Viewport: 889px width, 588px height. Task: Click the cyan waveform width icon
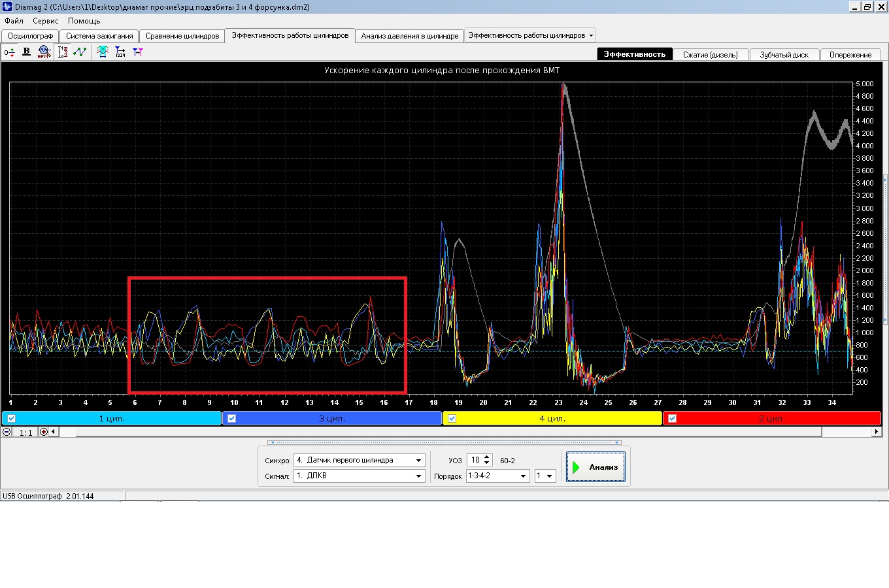tap(103, 52)
